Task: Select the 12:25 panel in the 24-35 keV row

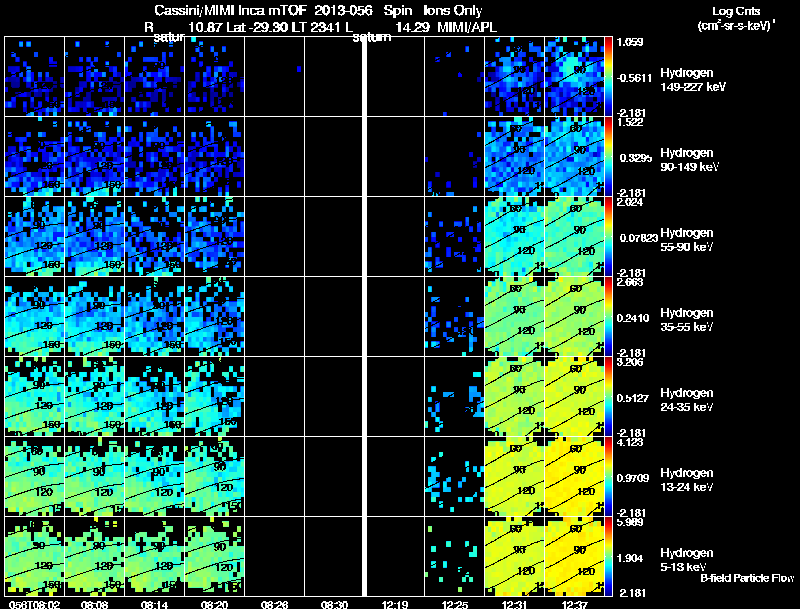Action: click(455, 397)
